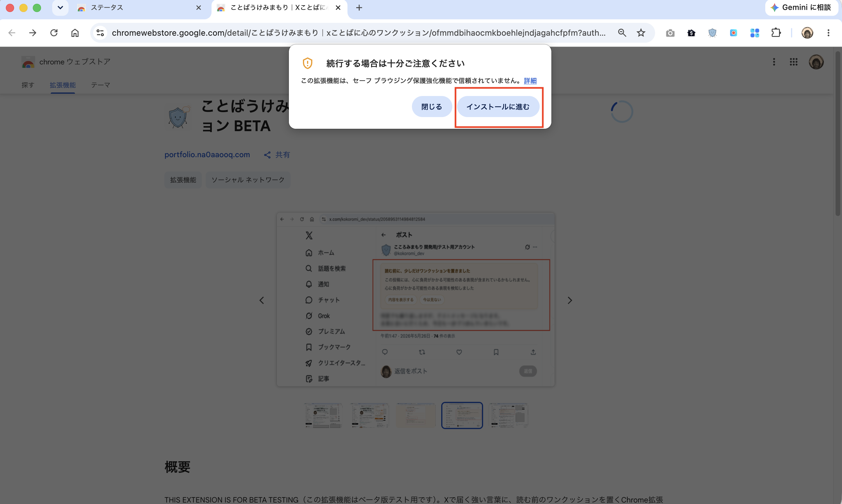
Task: Select fifth screenshot thumbnail
Action: point(508,415)
